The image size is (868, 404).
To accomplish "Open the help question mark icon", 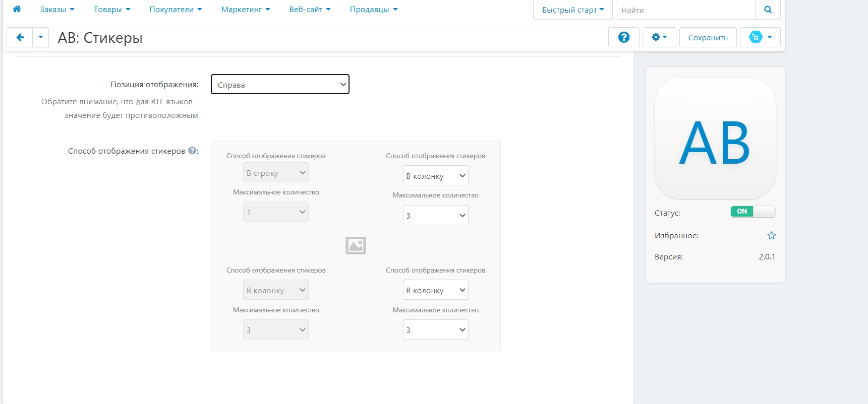I will point(623,37).
